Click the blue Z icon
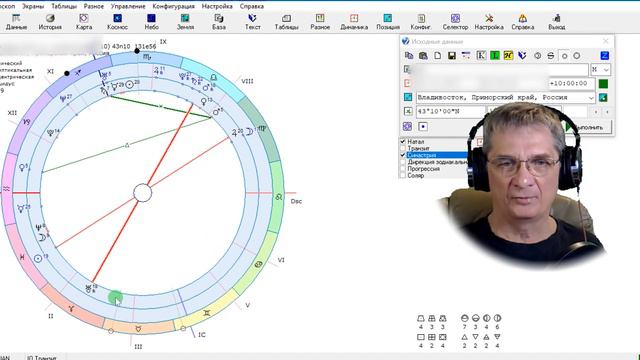Screen dimensions: 640x360 tap(605, 56)
